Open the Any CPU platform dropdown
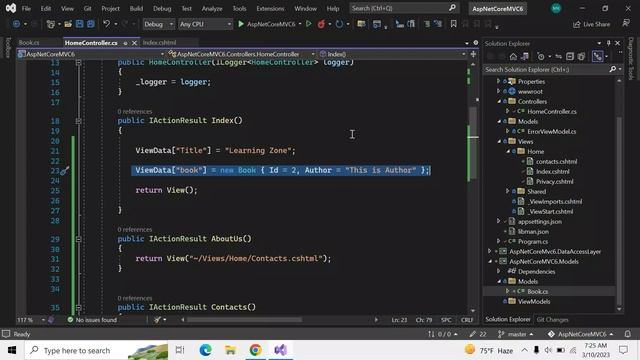 click(205, 24)
